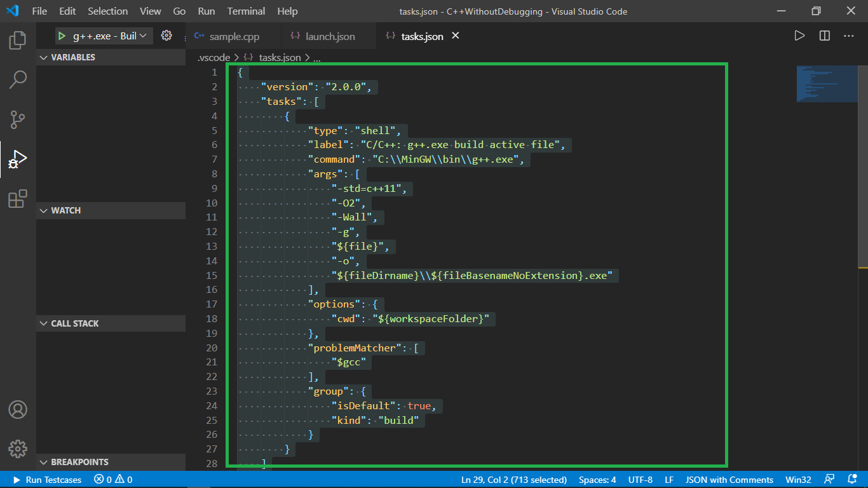The width and height of the screenshot is (868, 488).
Task: Click line number 1 in gutter
Action: (214, 72)
